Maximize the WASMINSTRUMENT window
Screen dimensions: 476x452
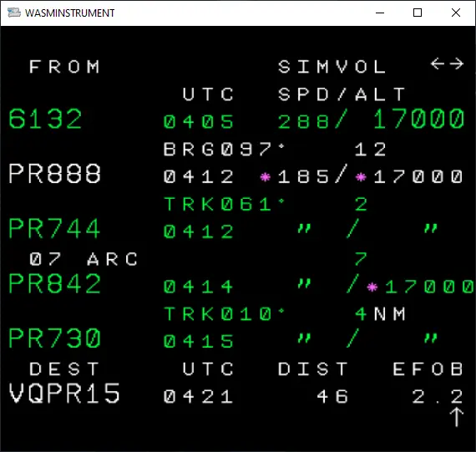(418, 13)
